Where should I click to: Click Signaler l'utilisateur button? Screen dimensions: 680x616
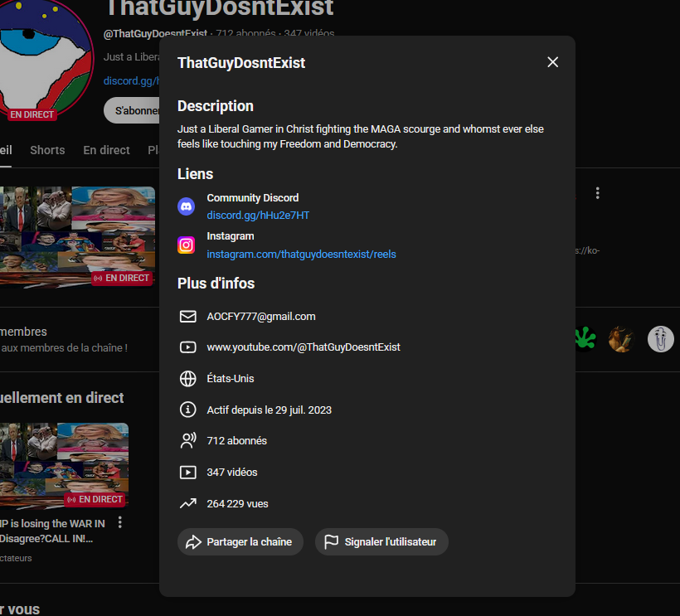(x=381, y=542)
